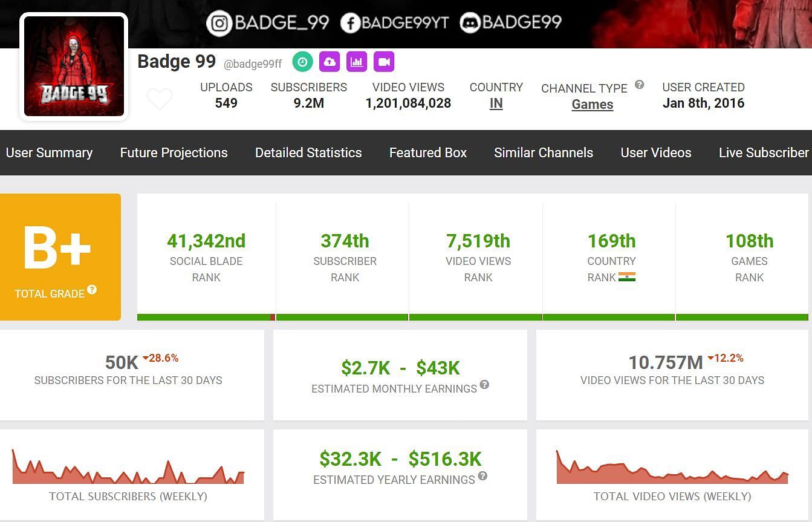The image size is (812, 522).
Task: Click the 50K subscribers last 30 days value
Action: [122, 363]
